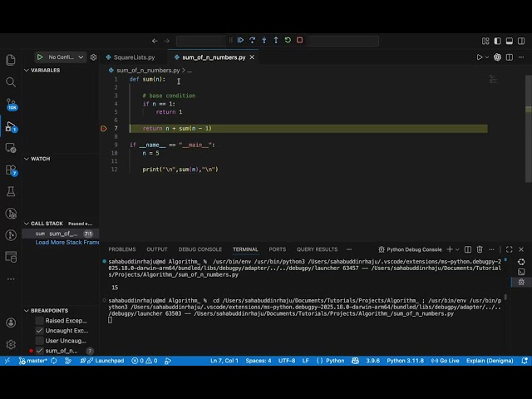This screenshot has width=532, height=399.
Task: Open the Run Python File dropdown arrow
Action: [487, 57]
